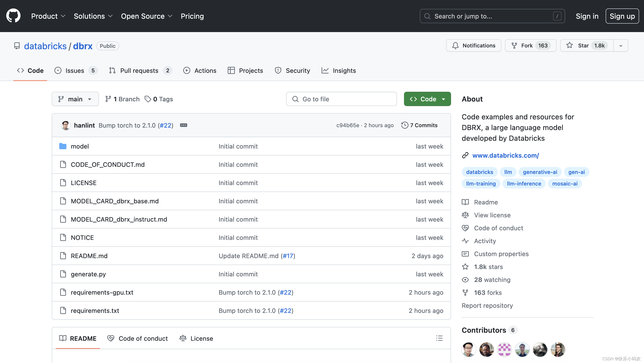Open the www.databricks.com link

pos(505,155)
